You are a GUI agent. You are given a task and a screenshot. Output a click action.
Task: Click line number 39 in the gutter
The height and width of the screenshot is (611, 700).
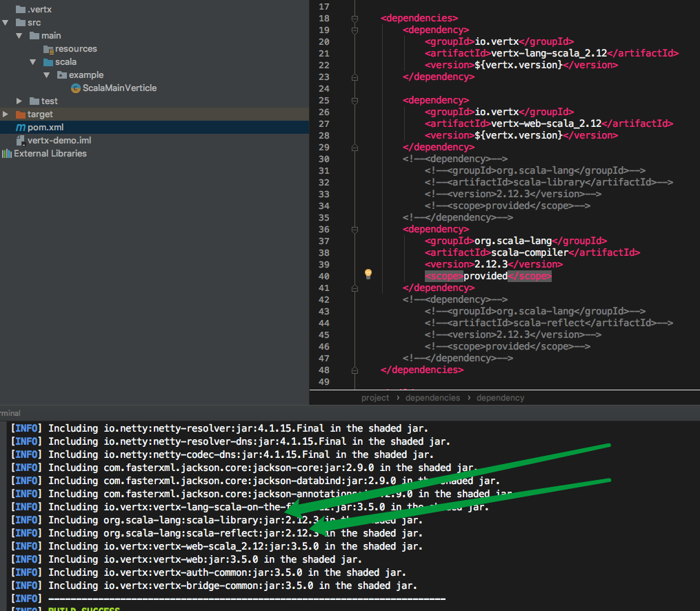click(x=324, y=265)
